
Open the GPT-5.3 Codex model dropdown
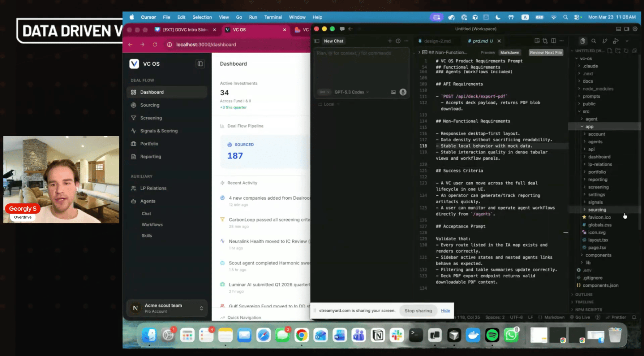351,92
